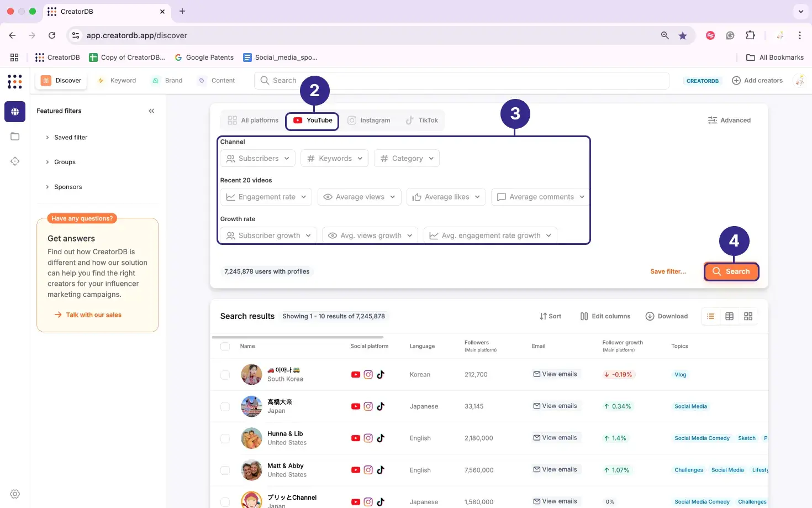Select the YouTube platform tab

click(x=312, y=121)
